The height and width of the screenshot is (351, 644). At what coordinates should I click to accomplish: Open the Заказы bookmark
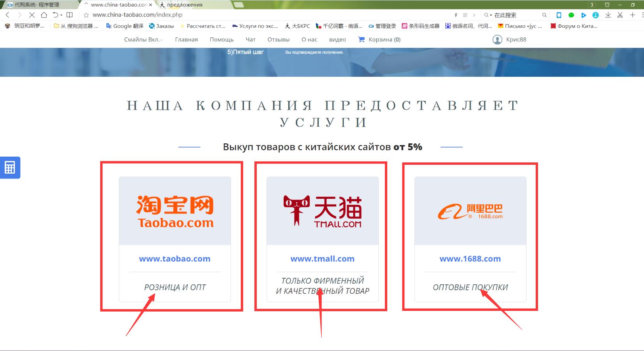tap(161, 26)
